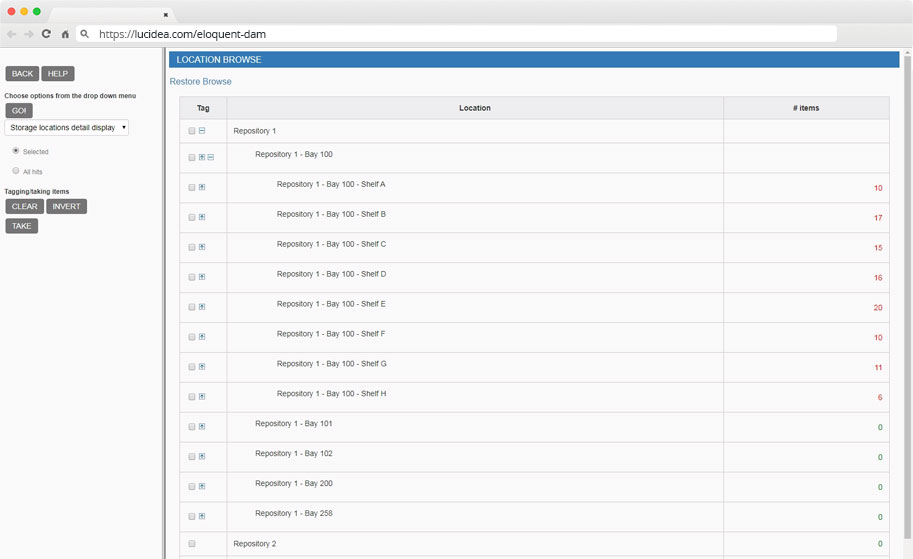Expand Bay 100 - Shelf D

pos(202,277)
